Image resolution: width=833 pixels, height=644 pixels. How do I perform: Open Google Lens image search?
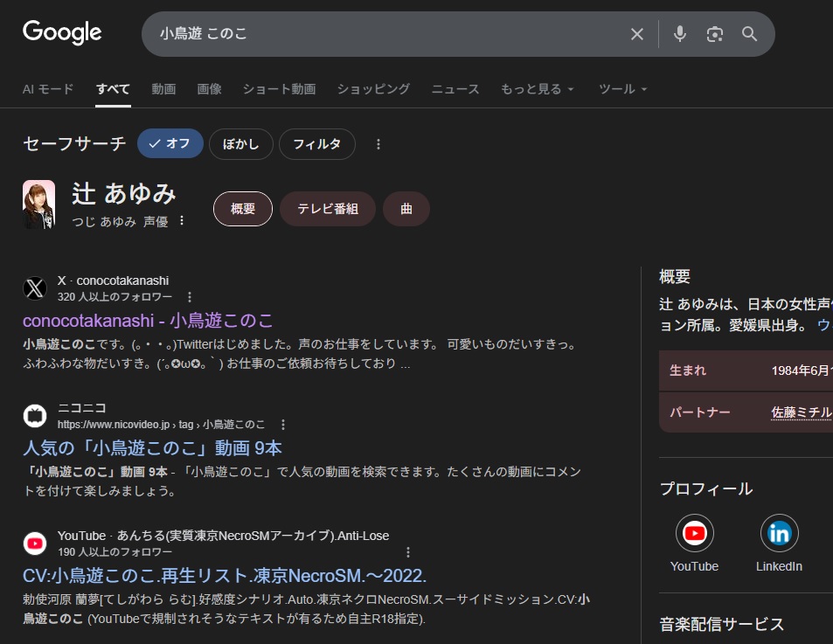[715, 34]
